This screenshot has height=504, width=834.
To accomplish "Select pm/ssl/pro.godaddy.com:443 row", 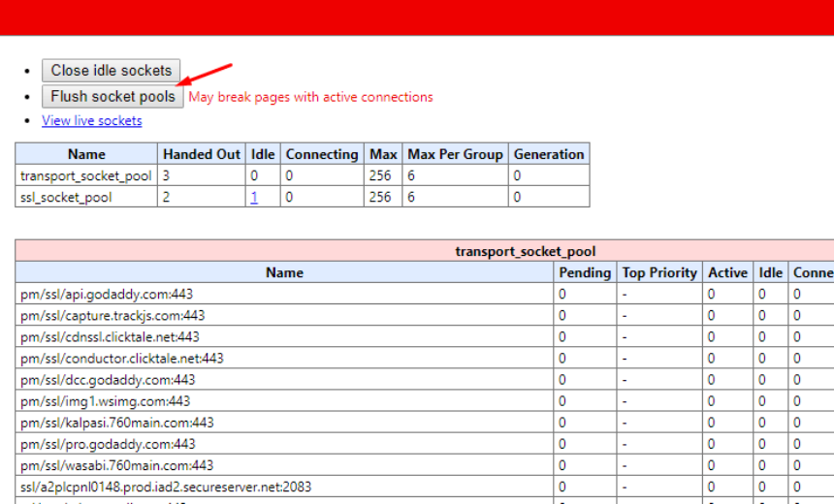I will [425, 443].
